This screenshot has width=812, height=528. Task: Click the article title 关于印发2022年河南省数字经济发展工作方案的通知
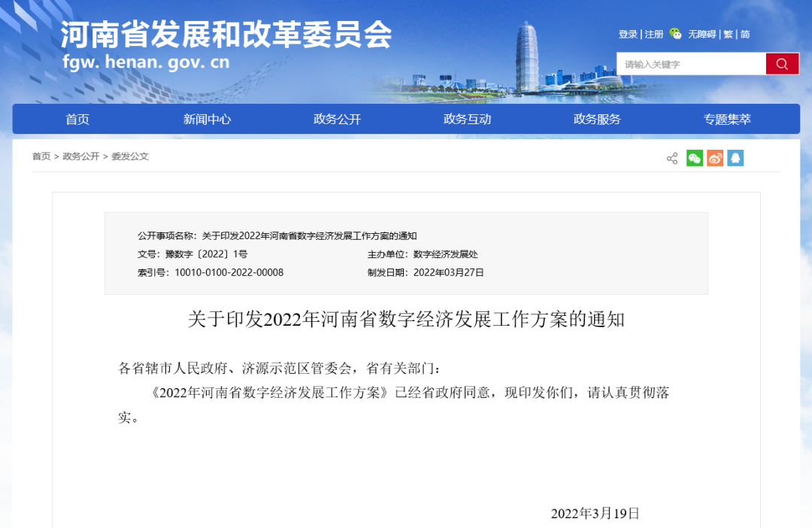[x=407, y=319]
